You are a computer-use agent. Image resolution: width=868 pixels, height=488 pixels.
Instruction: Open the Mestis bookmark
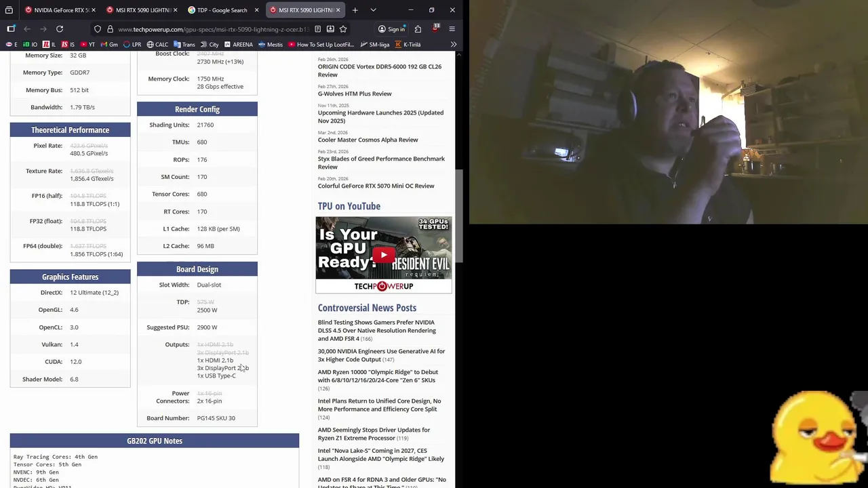(270, 45)
